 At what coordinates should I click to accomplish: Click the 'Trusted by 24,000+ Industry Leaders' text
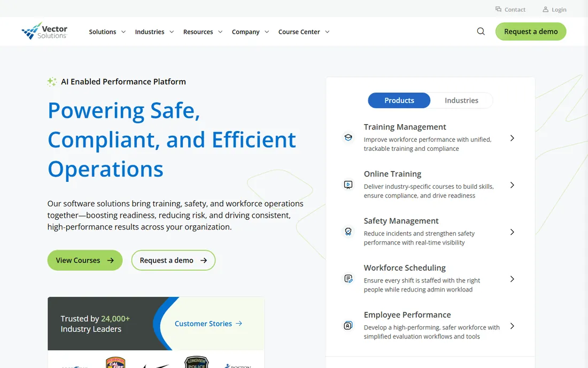click(x=95, y=324)
